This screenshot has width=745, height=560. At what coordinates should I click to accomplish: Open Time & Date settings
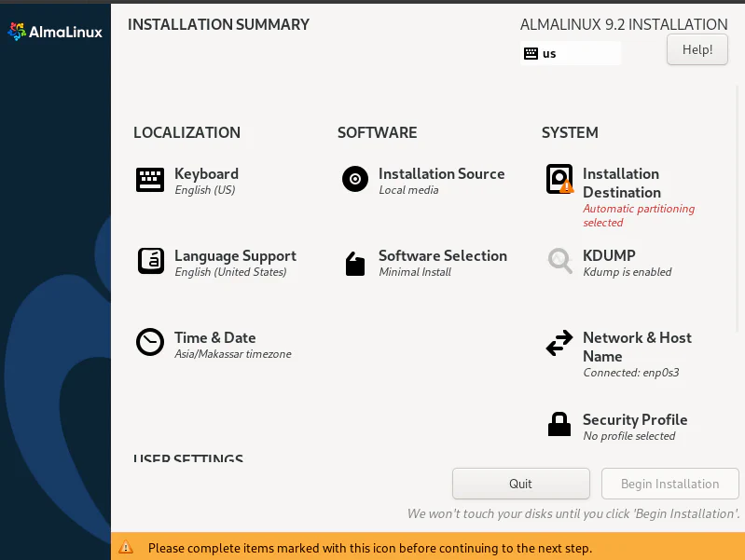point(214,337)
